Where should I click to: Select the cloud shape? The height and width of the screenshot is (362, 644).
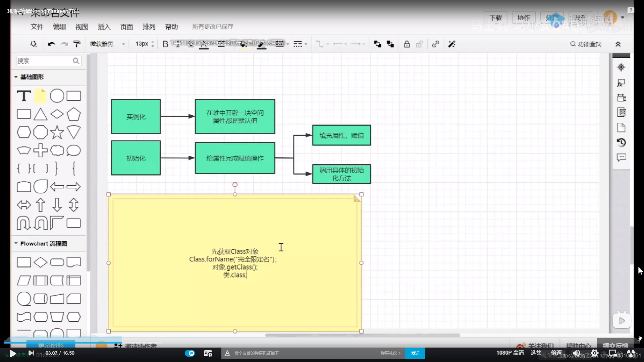pos(57,150)
